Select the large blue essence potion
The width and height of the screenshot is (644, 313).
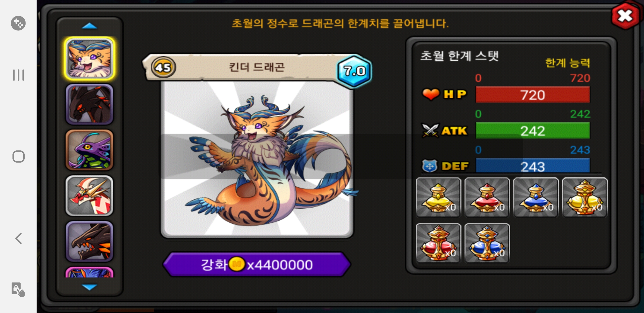[487, 243]
